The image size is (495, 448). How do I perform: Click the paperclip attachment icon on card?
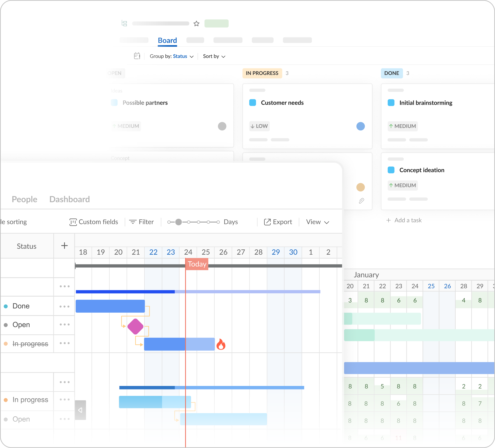[361, 201]
